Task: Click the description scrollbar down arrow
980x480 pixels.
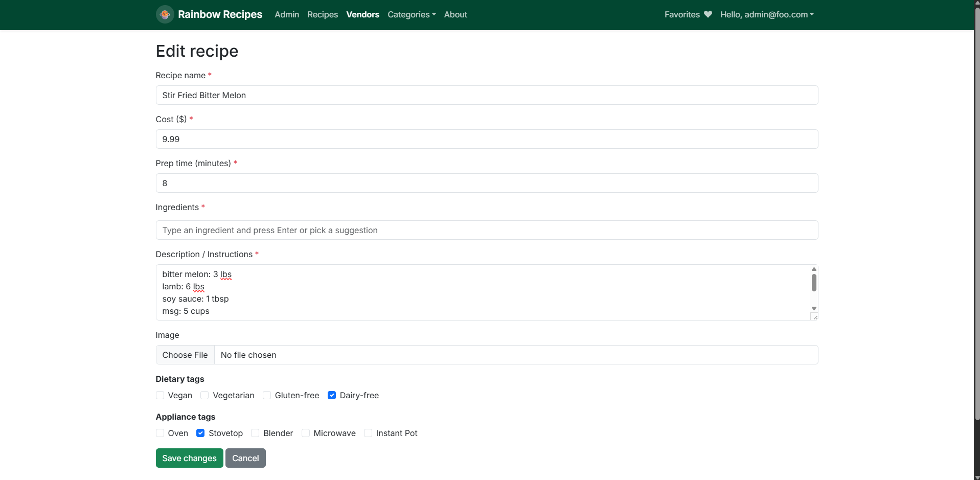Action: click(x=814, y=308)
